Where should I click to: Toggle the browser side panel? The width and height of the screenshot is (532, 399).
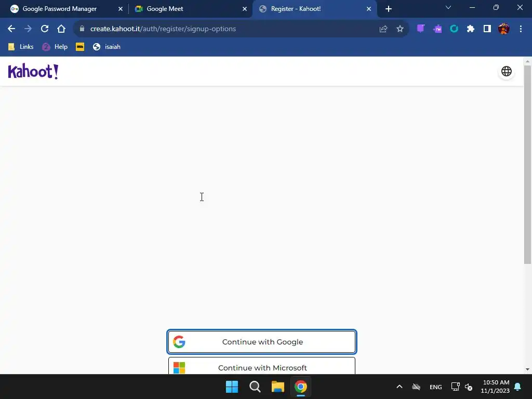click(x=487, y=29)
